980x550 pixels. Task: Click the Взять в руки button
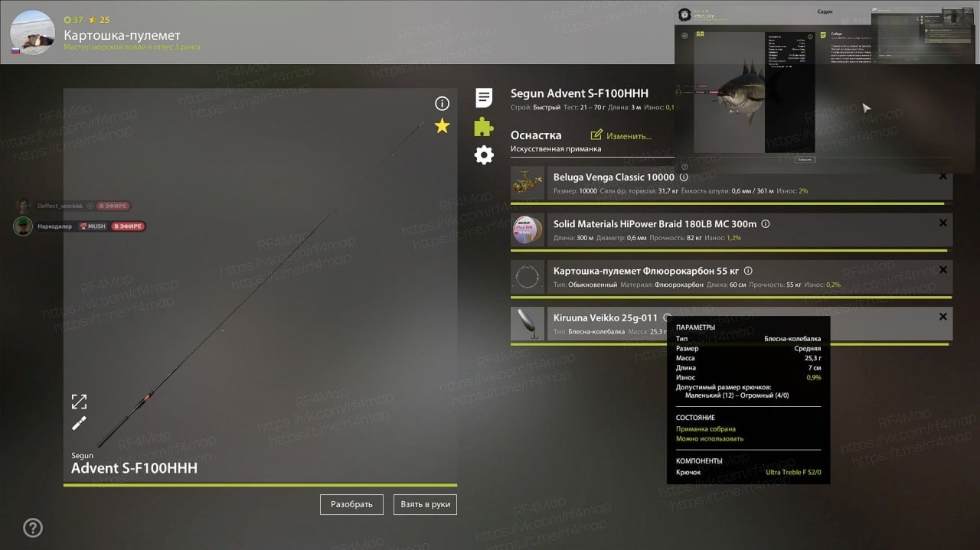(426, 504)
